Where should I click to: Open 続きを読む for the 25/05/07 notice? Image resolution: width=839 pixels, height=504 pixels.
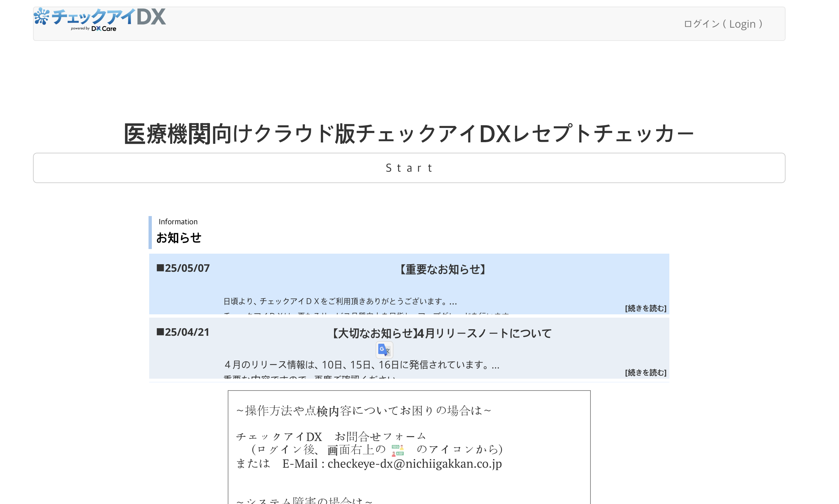(645, 308)
